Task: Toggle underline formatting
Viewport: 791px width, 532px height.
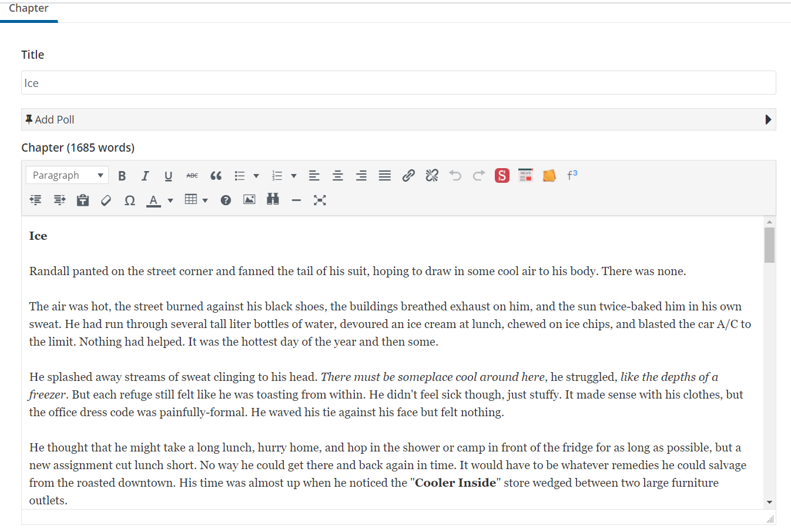Action: pos(169,176)
